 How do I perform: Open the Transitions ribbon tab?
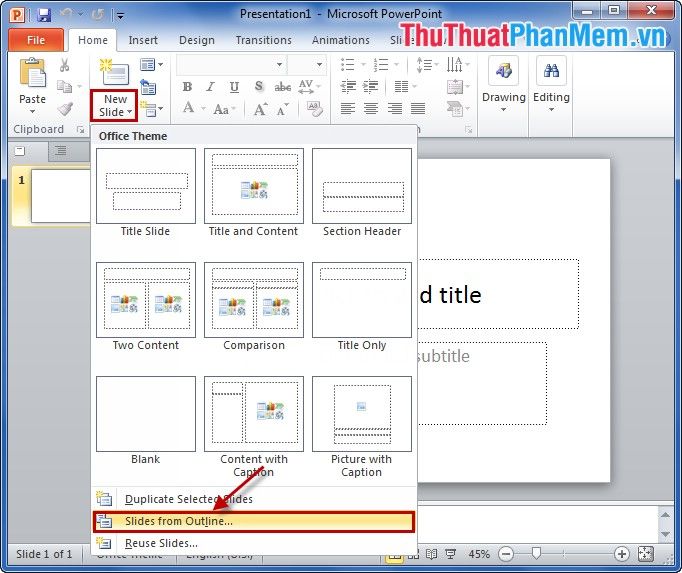264,40
